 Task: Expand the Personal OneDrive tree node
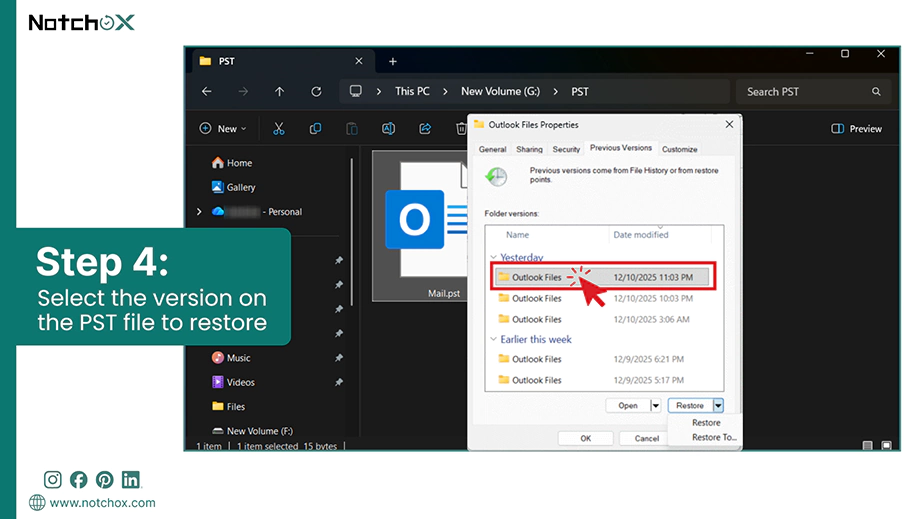coord(199,212)
